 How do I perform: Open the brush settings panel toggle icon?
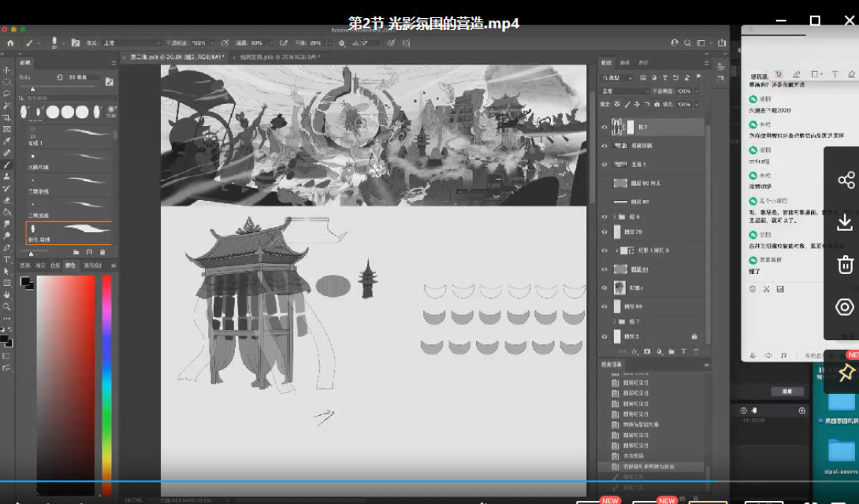[75, 43]
